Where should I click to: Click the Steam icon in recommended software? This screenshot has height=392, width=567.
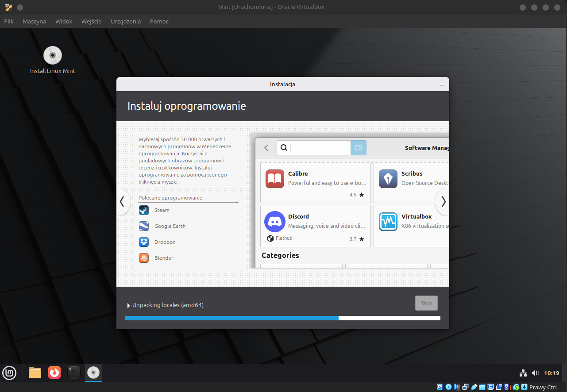(x=144, y=210)
